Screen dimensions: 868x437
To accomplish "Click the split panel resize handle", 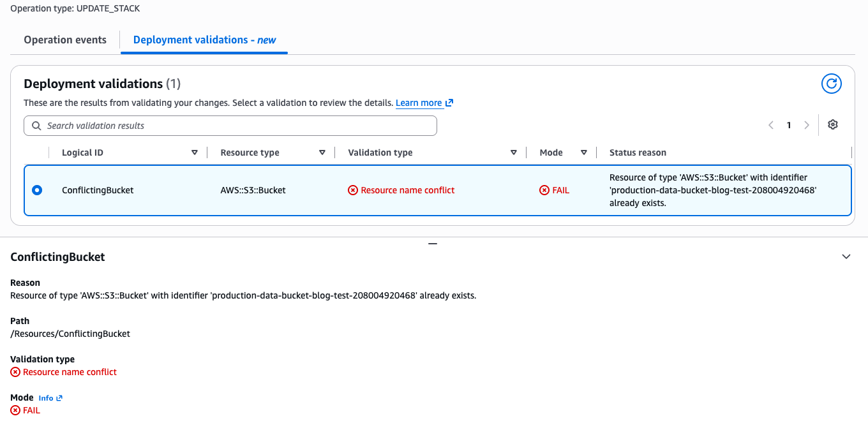I will [433, 244].
